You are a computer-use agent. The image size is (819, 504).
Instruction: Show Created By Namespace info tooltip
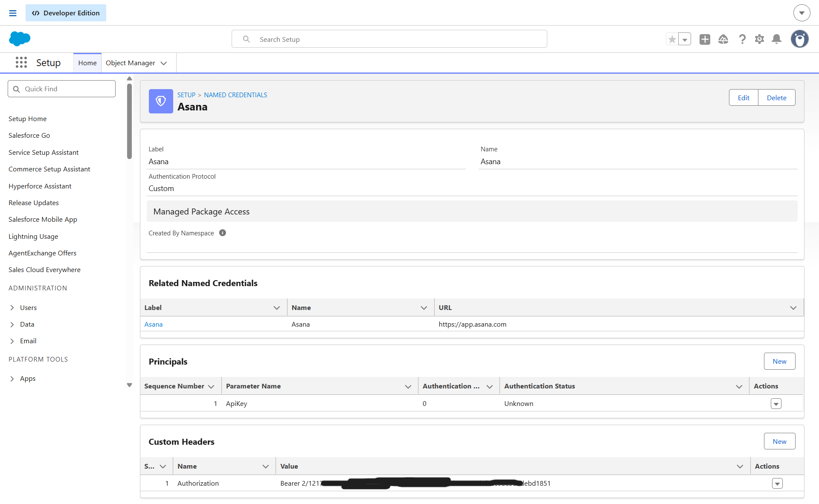click(223, 233)
